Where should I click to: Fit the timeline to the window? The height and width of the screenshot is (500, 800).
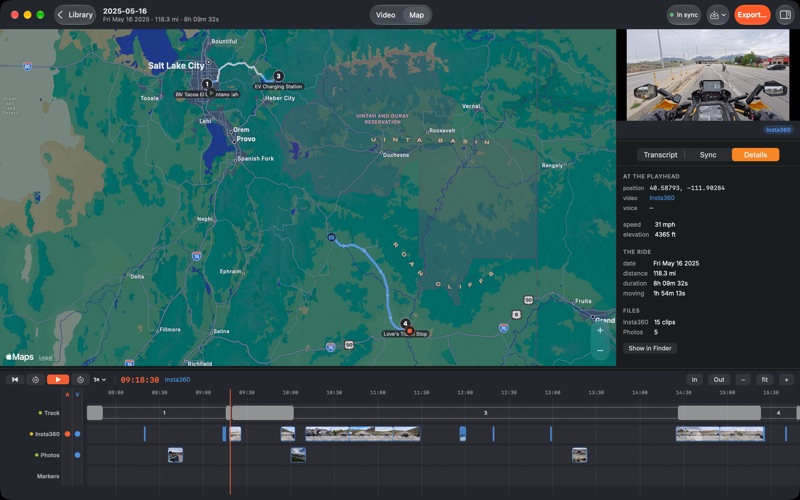(764, 380)
